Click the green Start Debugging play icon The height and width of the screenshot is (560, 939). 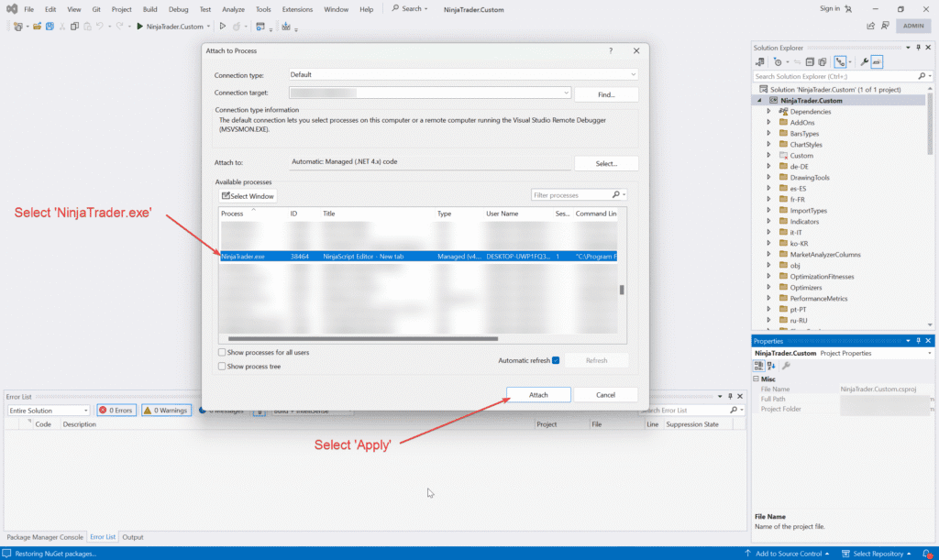pos(139,27)
